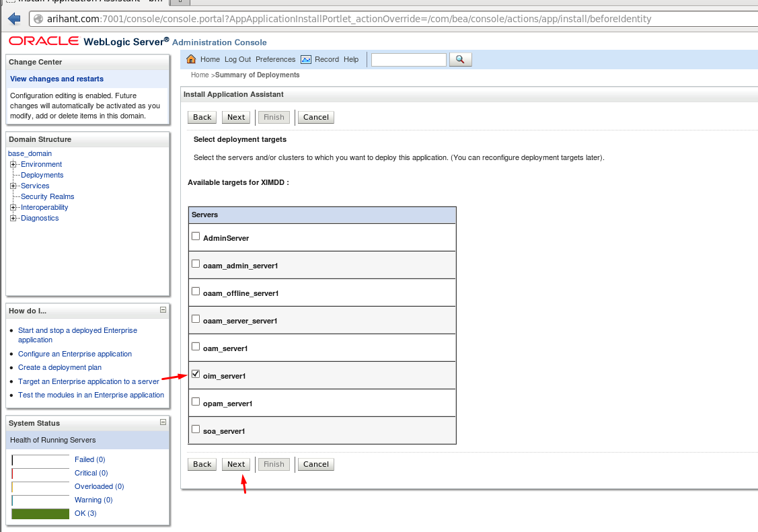Check the soa_server1 checkbox
758x532 pixels.
[x=196, y=429]
